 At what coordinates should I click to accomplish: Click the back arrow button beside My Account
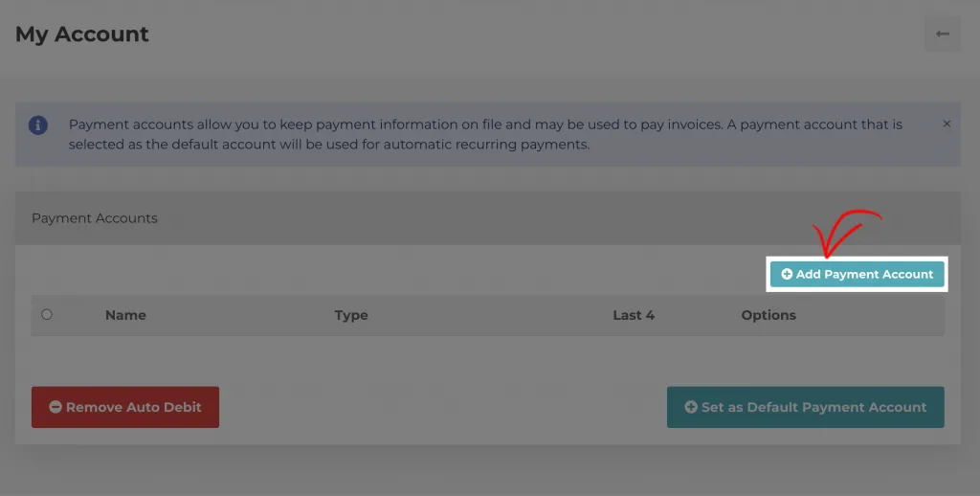943,34
